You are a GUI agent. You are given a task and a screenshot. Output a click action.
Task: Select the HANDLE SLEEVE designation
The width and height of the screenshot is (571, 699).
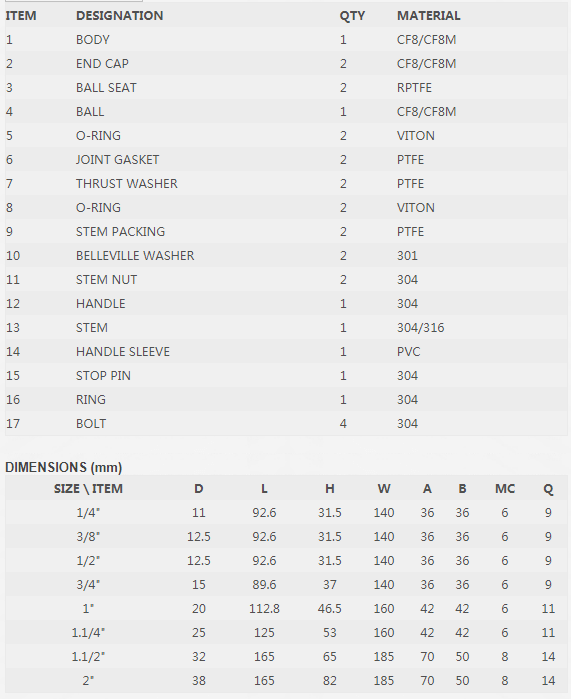123,352
